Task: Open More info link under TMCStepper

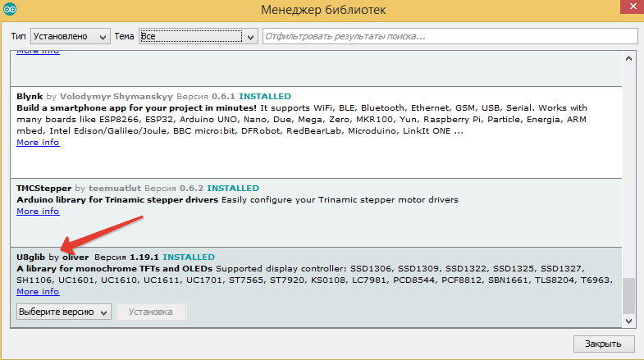Action: pyautogui.click(x=38, y=211)
